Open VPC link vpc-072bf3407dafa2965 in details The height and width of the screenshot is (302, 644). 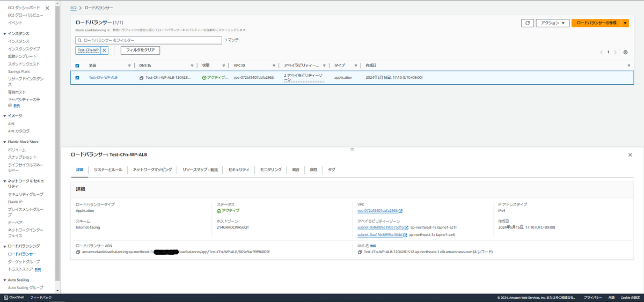tap(377, 211)
